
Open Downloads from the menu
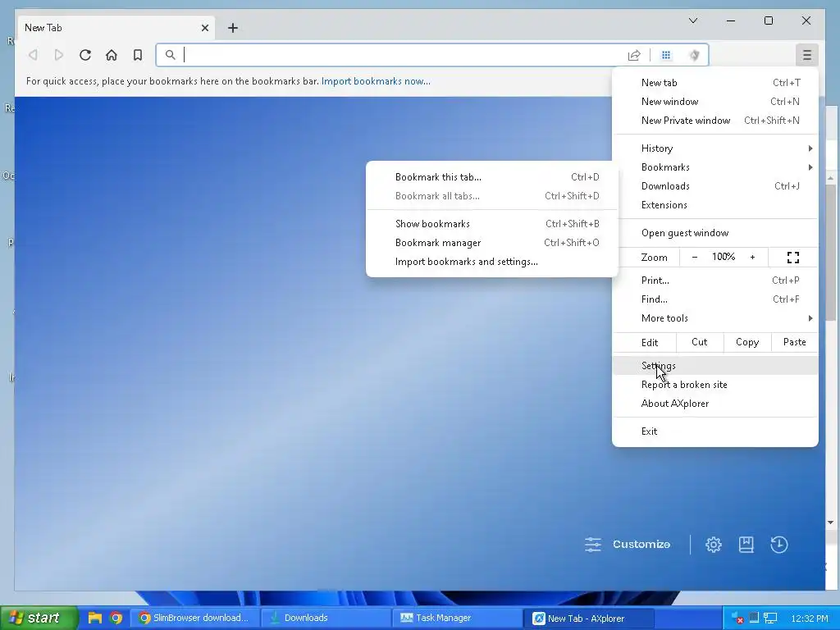coord(715,186)
